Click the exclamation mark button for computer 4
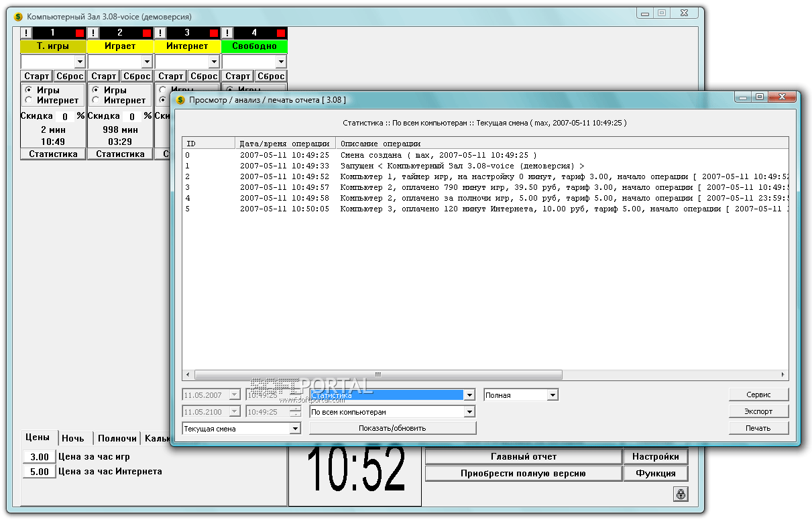812x522 pixels. tap(227, 33)
